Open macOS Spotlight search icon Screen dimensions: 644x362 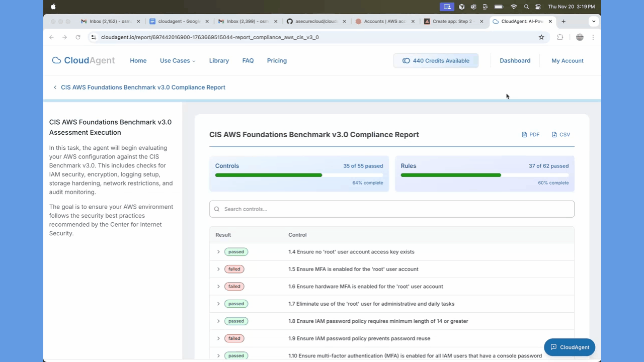(526, 7)
